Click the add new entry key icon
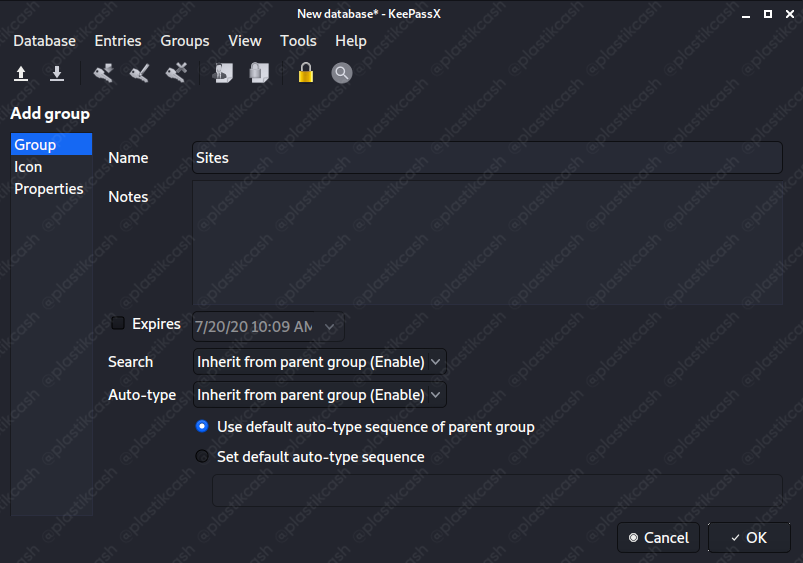 [x=103, y=73]
